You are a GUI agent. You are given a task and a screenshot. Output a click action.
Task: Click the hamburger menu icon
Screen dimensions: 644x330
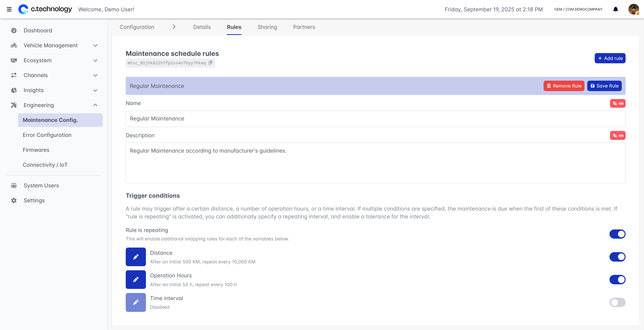(9, 9)
